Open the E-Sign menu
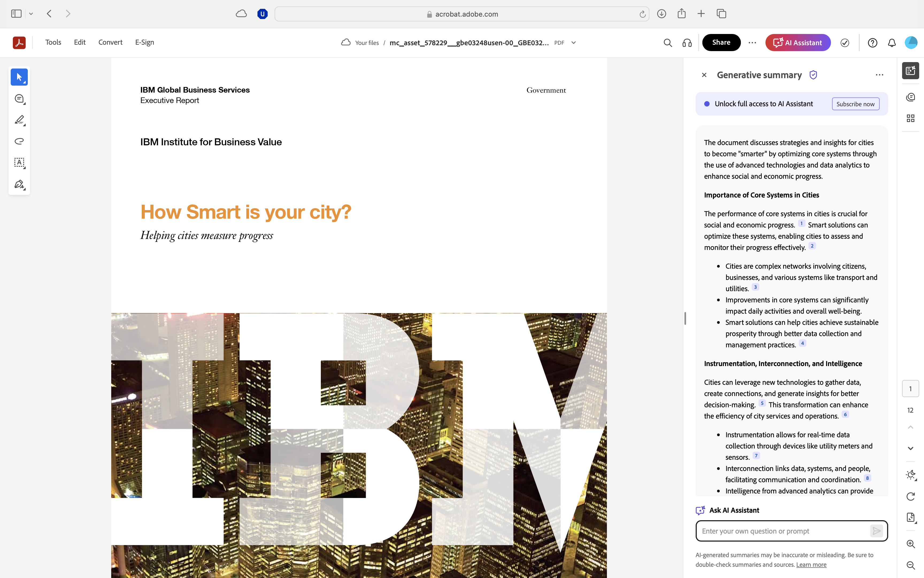 pyautogui.click(x=144, y=43)
